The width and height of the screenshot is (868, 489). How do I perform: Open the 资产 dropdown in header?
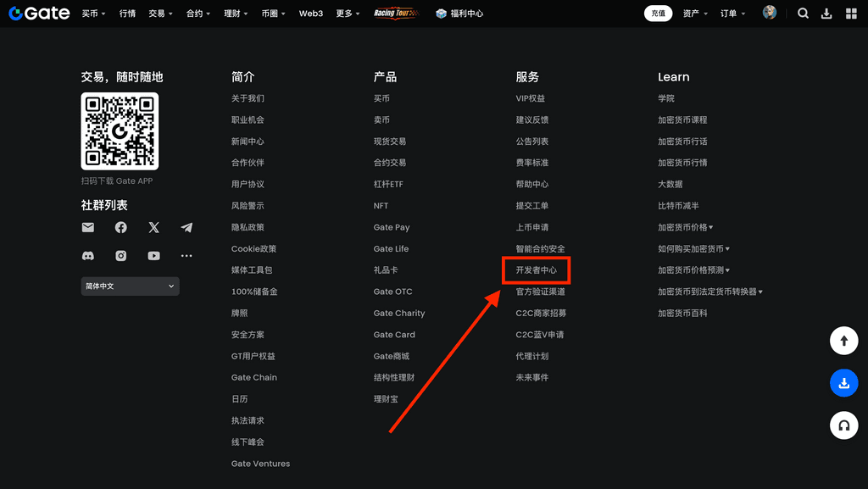point(695,14)
